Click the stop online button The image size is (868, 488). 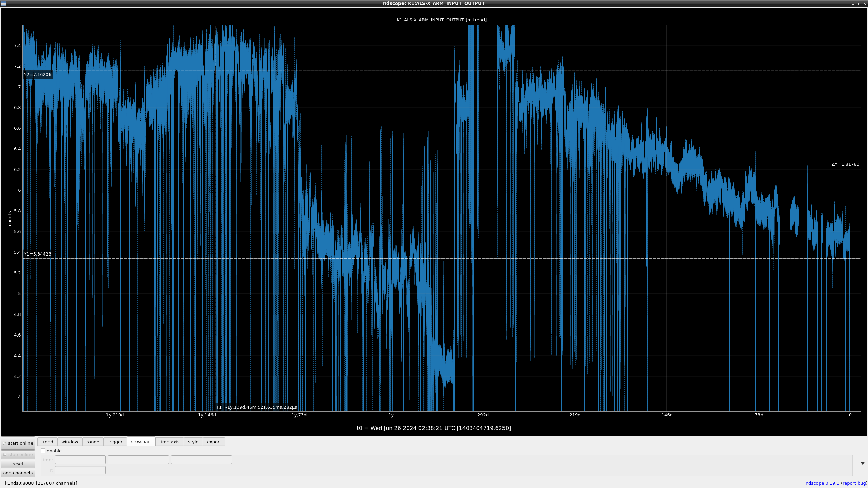coord(18,454)
